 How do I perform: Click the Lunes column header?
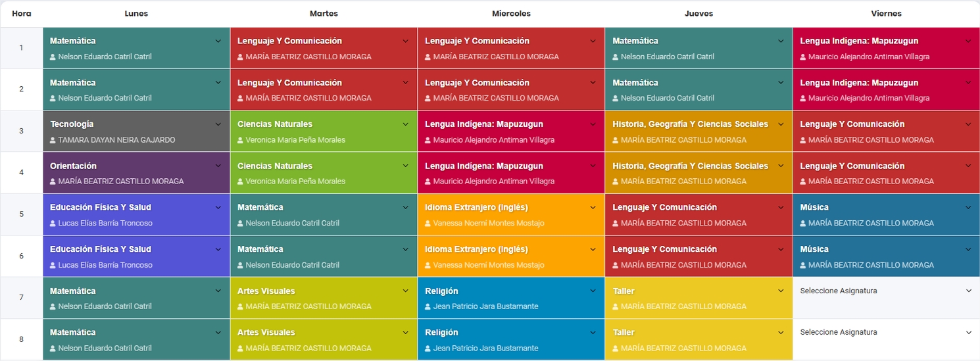[x=136, y=13]
